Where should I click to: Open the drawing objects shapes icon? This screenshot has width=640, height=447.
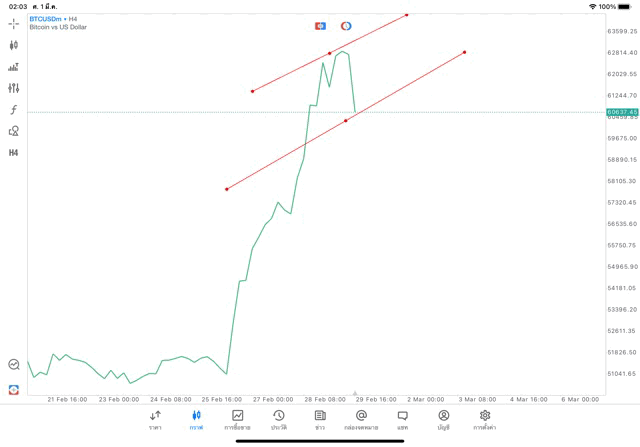[x=14, y=131]
